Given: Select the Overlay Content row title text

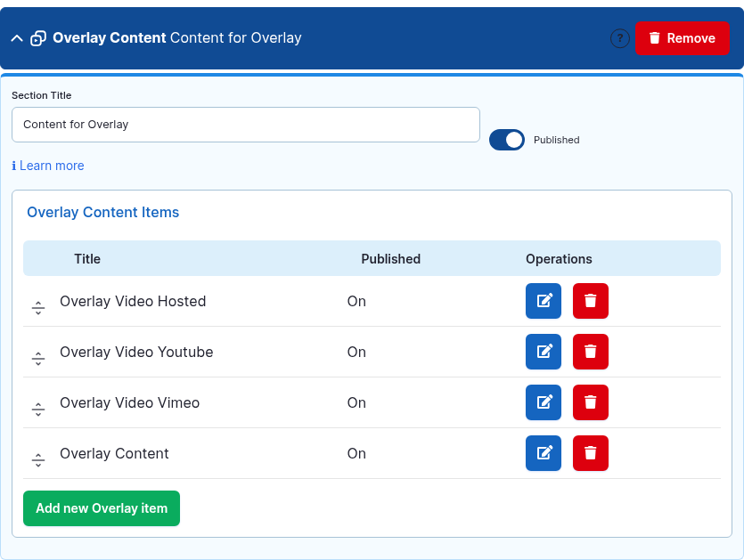Looking at the screenshot, I should click(x=114, y=454).
